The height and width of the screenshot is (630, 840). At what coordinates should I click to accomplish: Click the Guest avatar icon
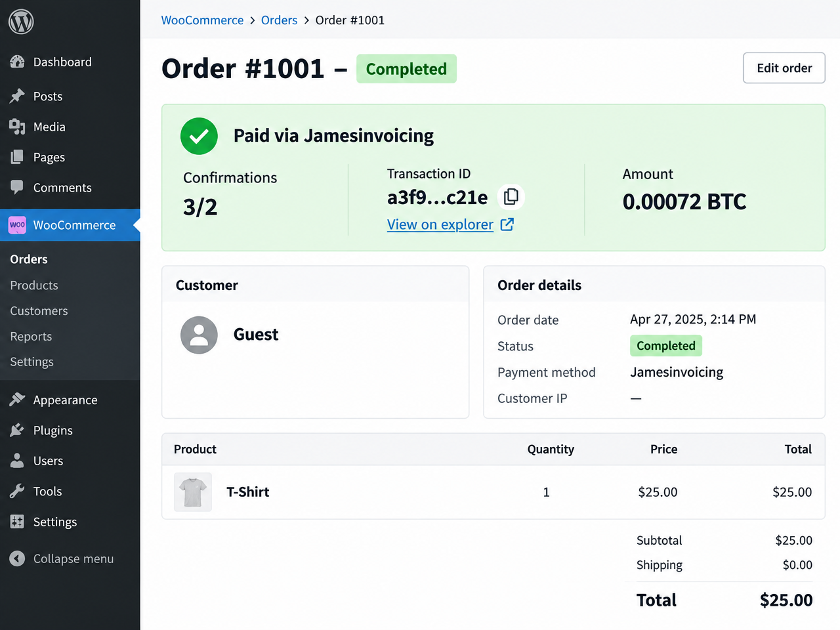(199, 335)
